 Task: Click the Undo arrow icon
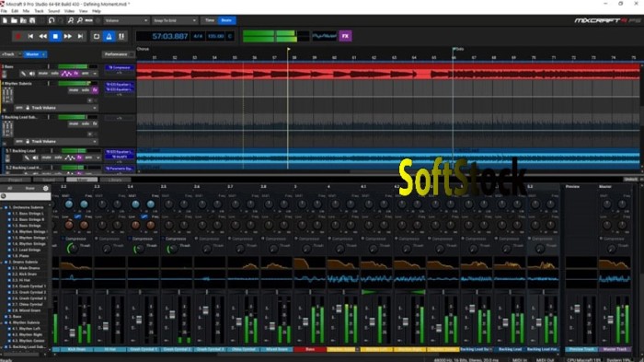(x=52, y=20)
